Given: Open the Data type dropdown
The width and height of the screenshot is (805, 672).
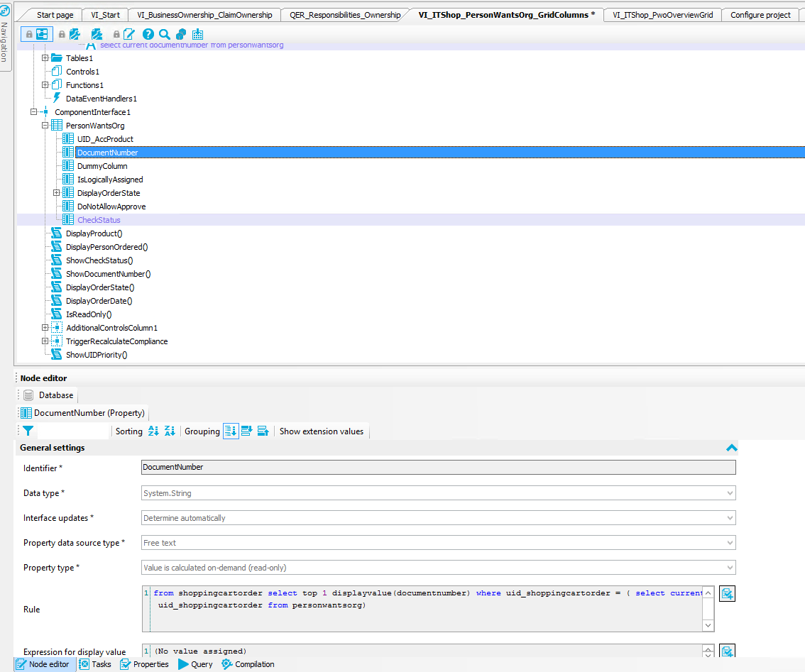Looking at the screenshot, I should click(x=730, y=493).
